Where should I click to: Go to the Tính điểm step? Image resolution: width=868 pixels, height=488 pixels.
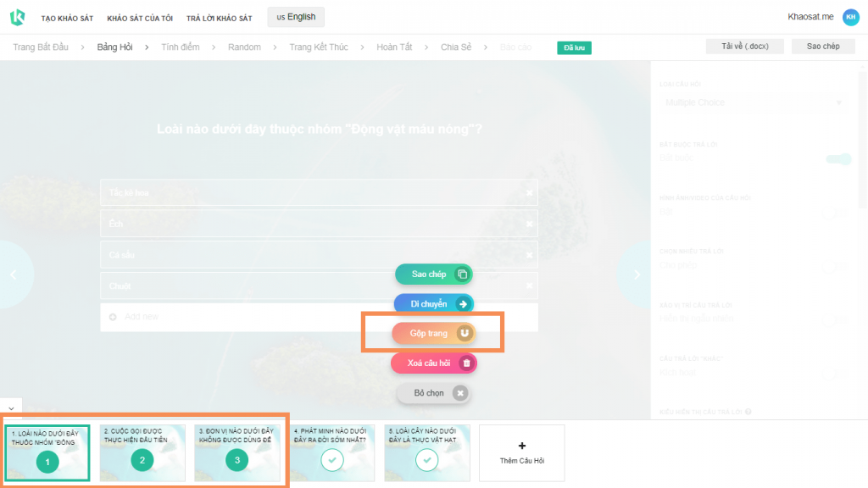coord(181,47)
